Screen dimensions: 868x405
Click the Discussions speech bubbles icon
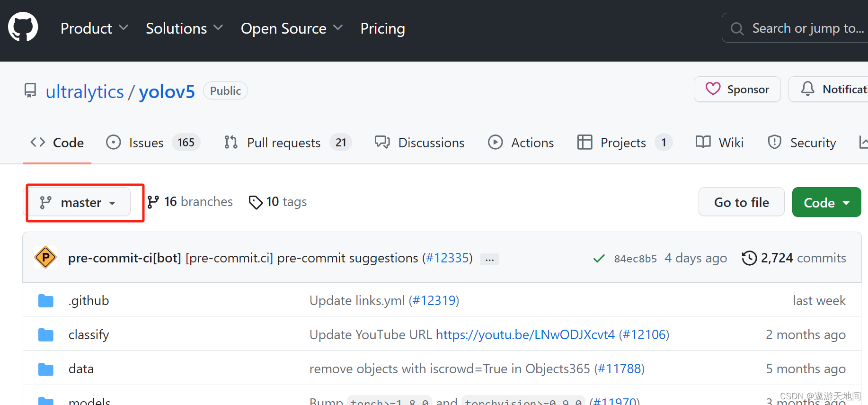coord(382,142)
